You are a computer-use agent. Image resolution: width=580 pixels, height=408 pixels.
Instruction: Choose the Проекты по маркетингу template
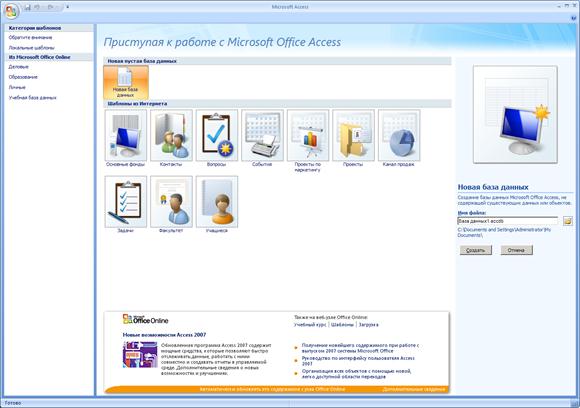308,141
